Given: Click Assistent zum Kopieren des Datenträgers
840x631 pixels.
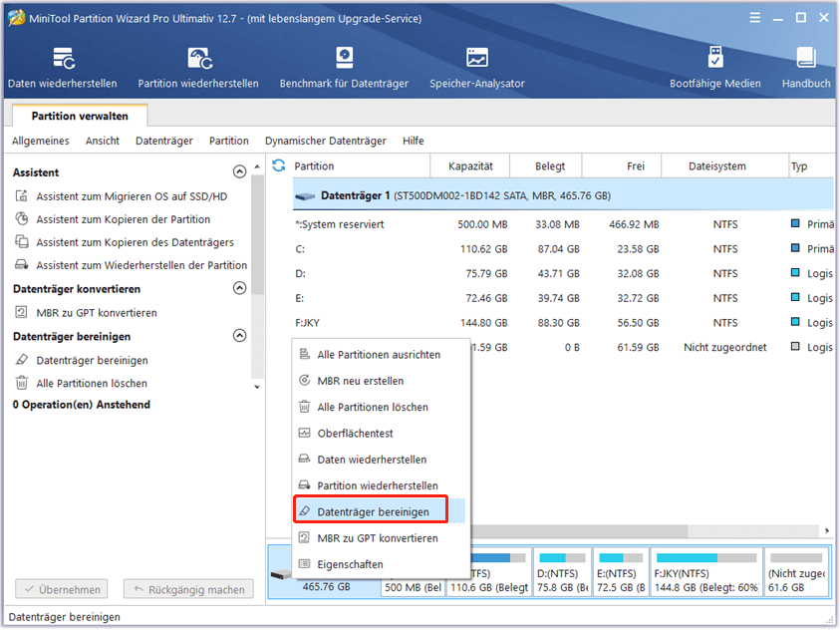Looking at the screenshot, I should [x=135, y=242].
